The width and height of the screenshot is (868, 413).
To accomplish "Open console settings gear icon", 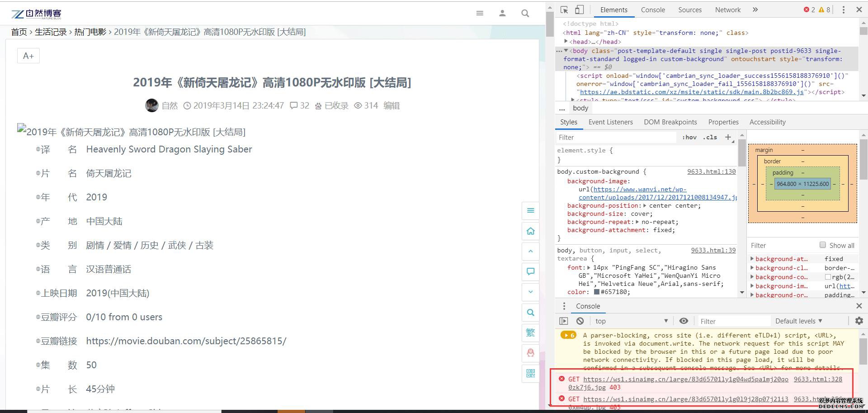I will 859,321.
